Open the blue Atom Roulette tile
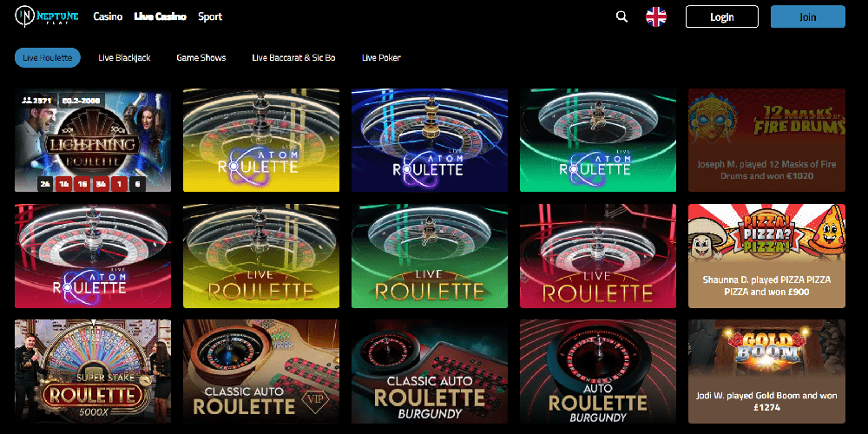 pos(430,140)
